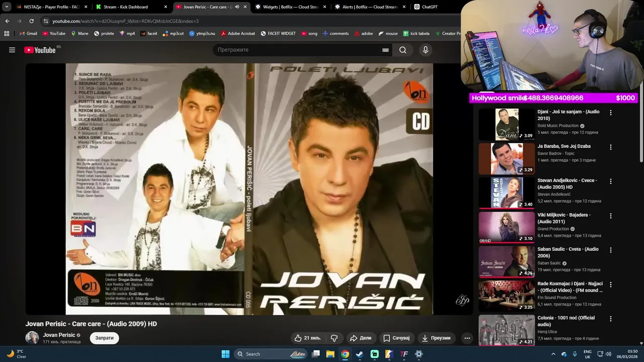Open options menu for Djani Još te sanjam
Image resolution: width=644 pixels, height=362 pixels.
pos(611,113)
